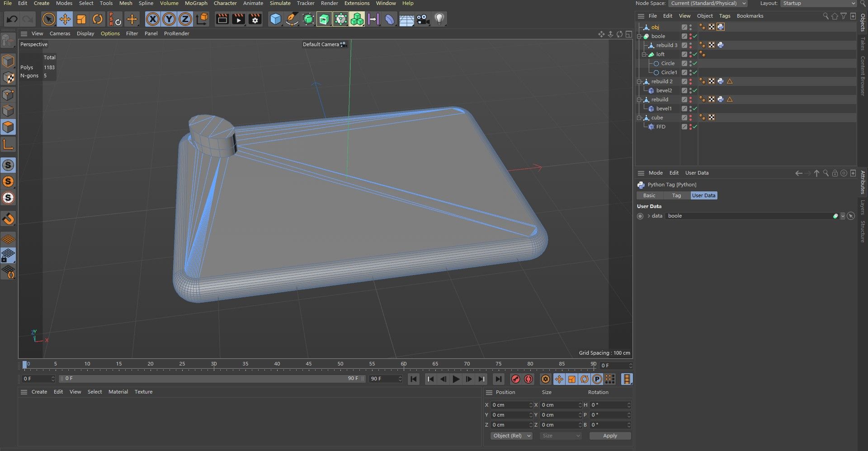Viewport: 868px width, 451px height.
Task: Select Polygons mode in left palette
Action: pos(8,127)
